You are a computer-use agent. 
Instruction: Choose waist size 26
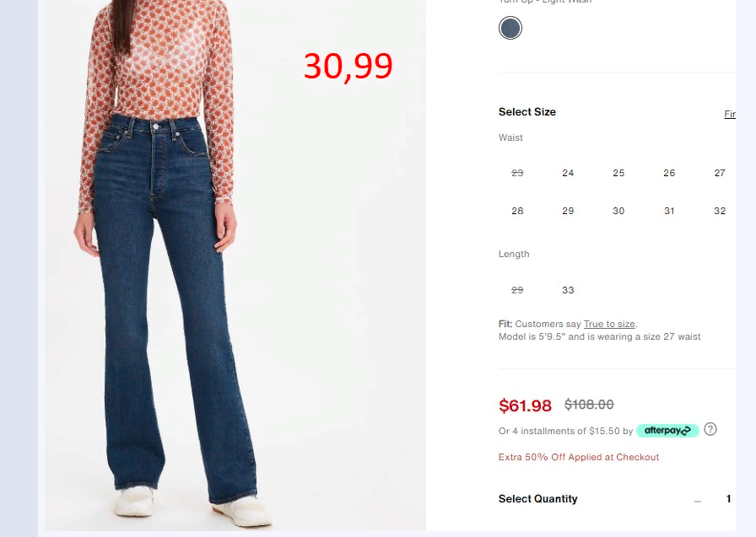pyautogui.click(x=669, y=173)
